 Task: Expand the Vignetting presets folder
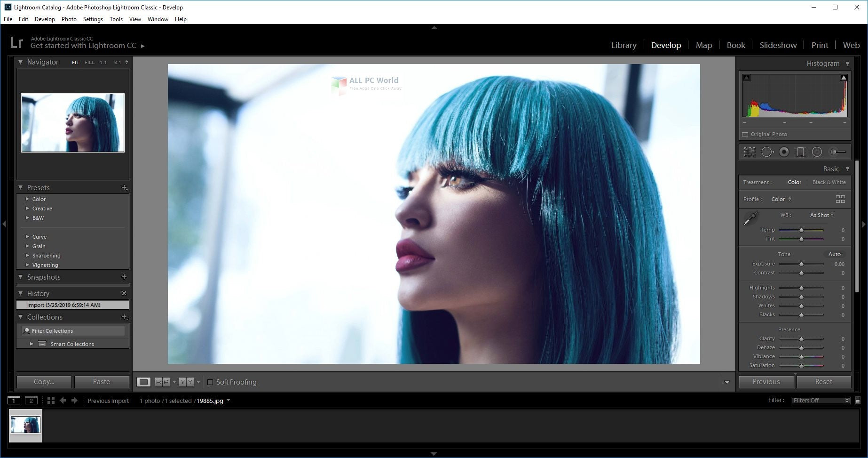(x=27, y=265)
